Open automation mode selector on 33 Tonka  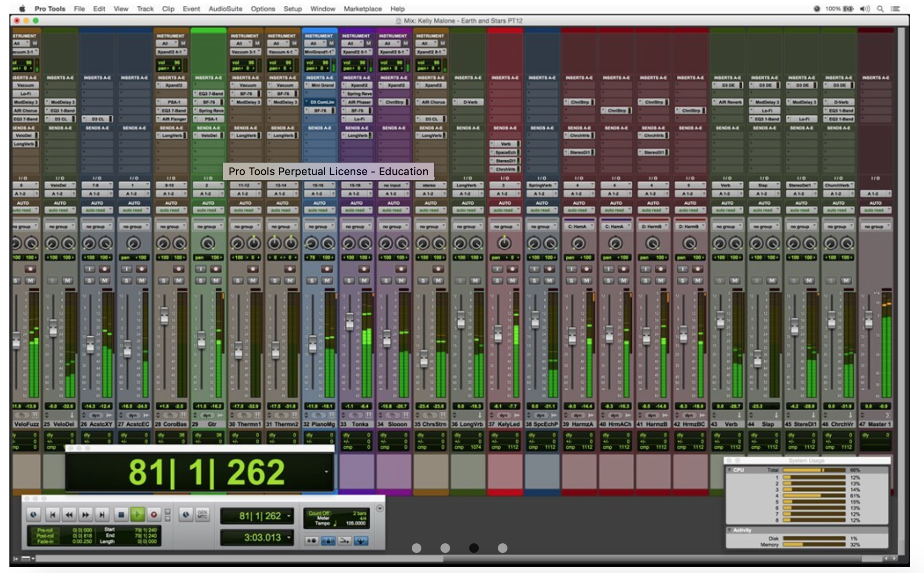[356, 210]
